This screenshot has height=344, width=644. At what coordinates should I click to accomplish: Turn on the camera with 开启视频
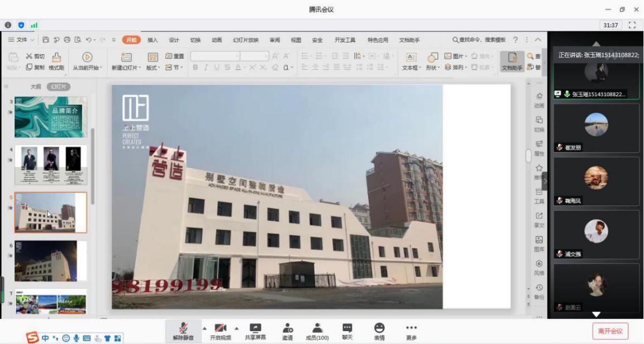click(220, 331)
